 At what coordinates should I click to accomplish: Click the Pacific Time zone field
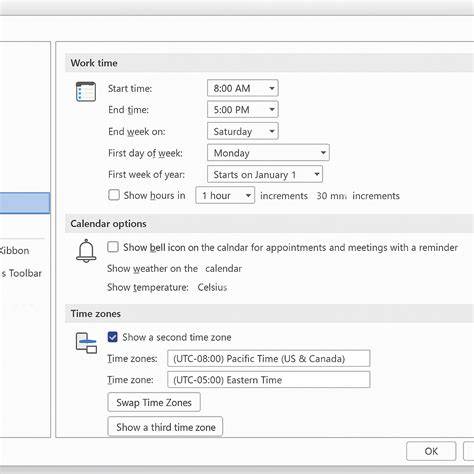pos(269,358)
